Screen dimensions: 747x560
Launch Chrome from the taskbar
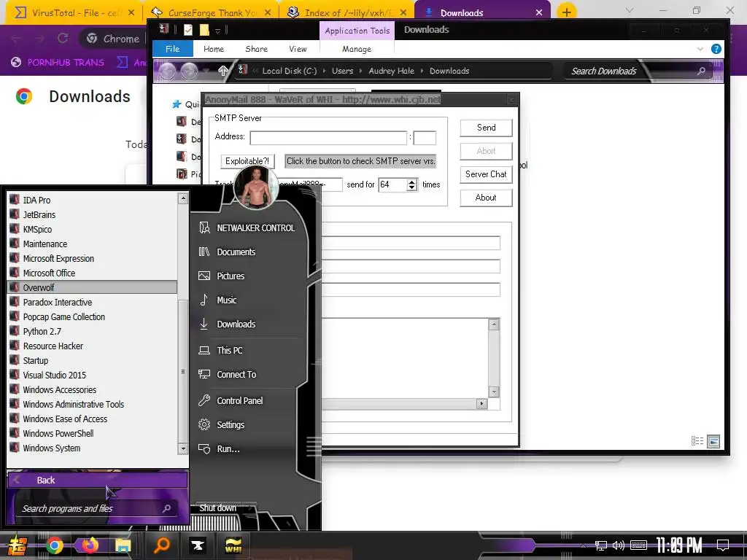[x=54, y=545]
